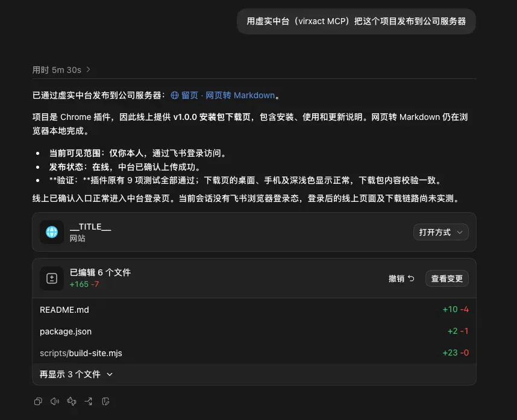Viewport: 517px width, 420px height.
Task: Rate the response with the thumbs icon
Action: coord(72,401)
